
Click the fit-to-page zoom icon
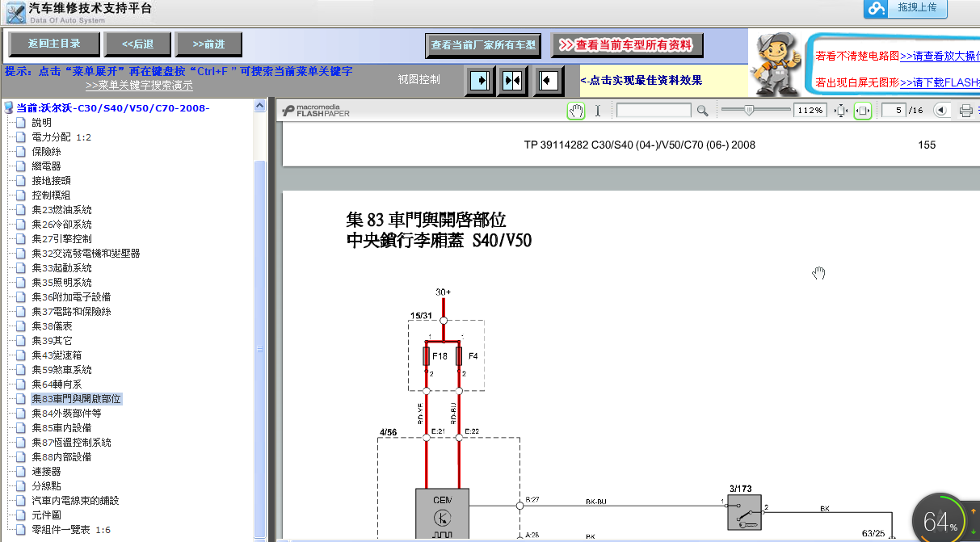(840, 111)
